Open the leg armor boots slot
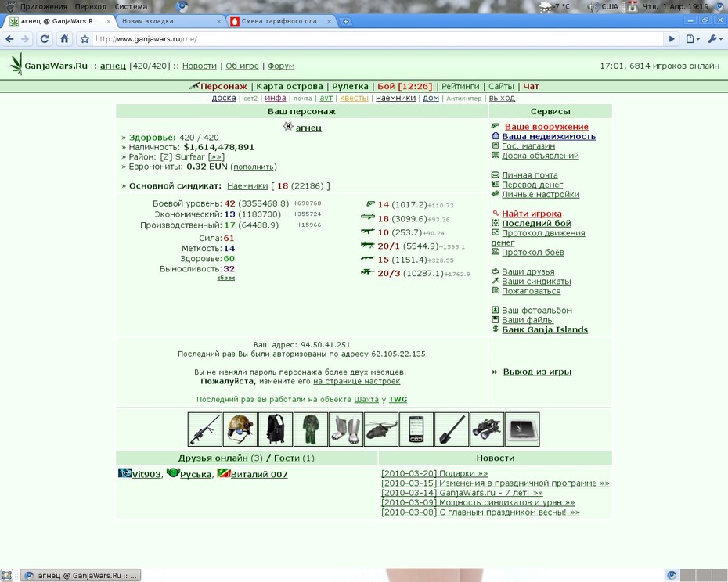The image size is (728, 582). click(346, 429)
